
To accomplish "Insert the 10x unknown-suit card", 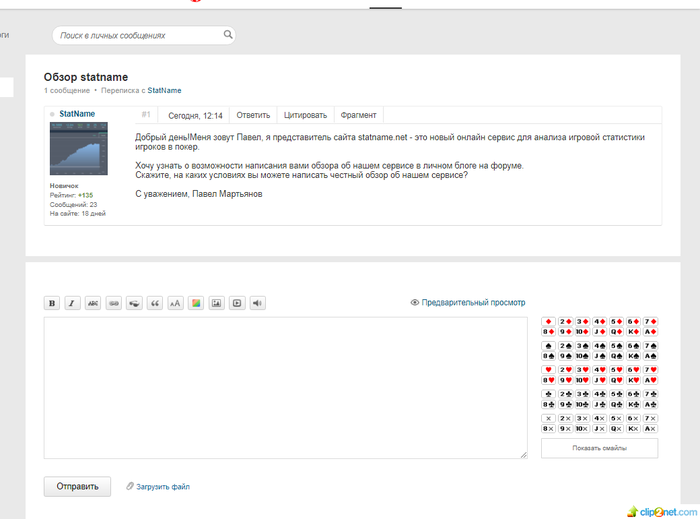I will click(582, 429).
